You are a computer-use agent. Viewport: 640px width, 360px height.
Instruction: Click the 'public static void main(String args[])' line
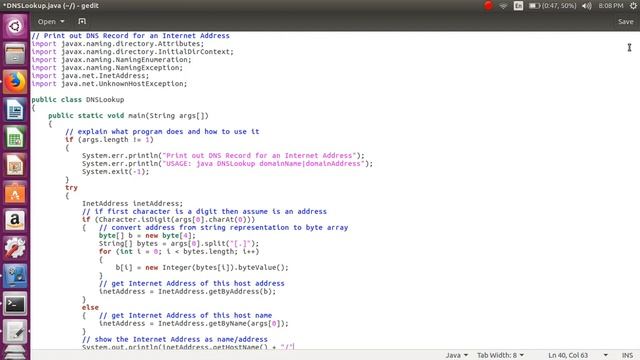coord(128,116)
